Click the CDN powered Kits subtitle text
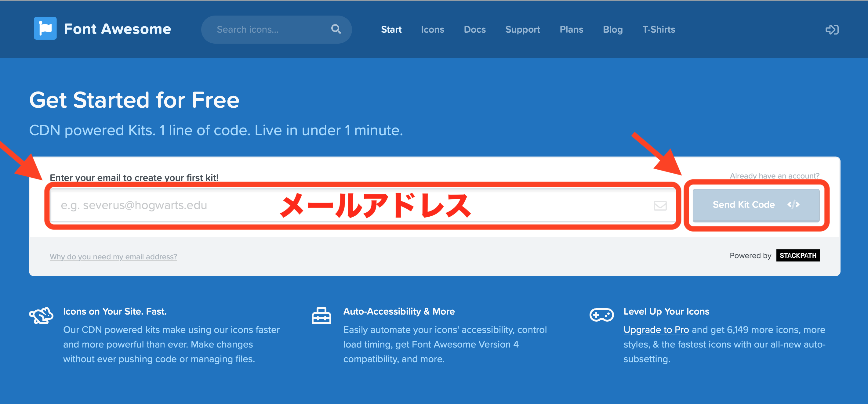 coord(216,130)
